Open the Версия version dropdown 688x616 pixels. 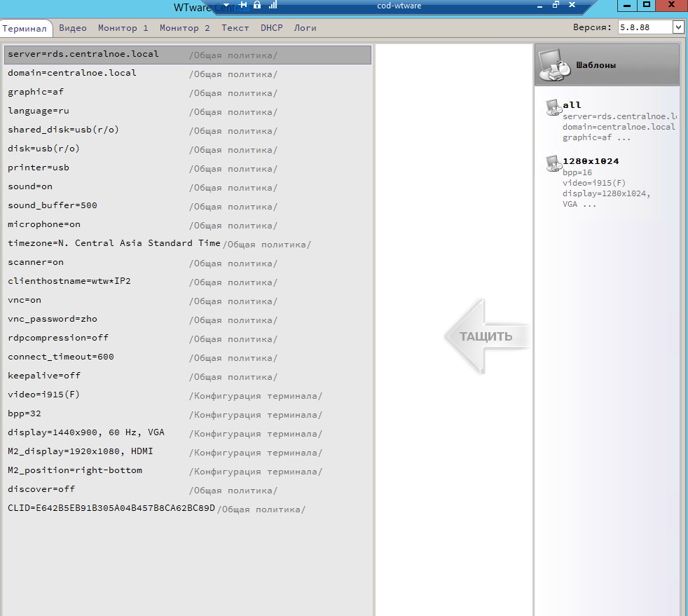[x=677, y=27]
